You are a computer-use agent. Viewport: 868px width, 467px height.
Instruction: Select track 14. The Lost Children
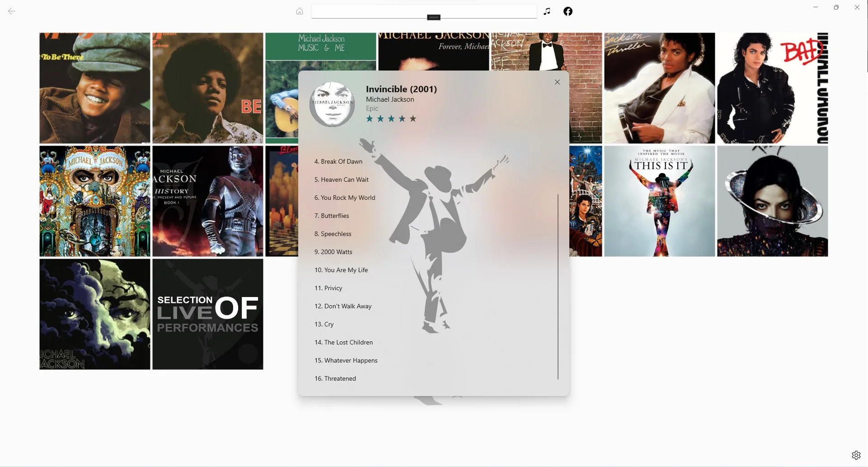(x=344, y=342)
